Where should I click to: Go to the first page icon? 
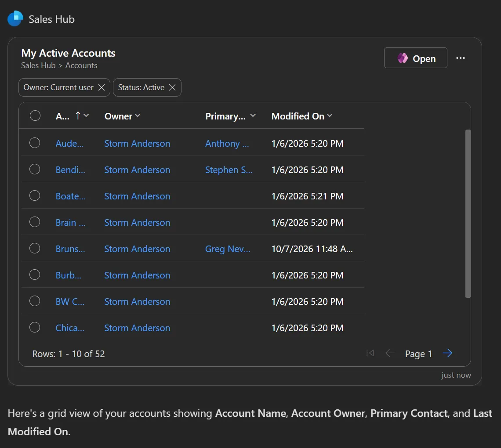point(370,353)
